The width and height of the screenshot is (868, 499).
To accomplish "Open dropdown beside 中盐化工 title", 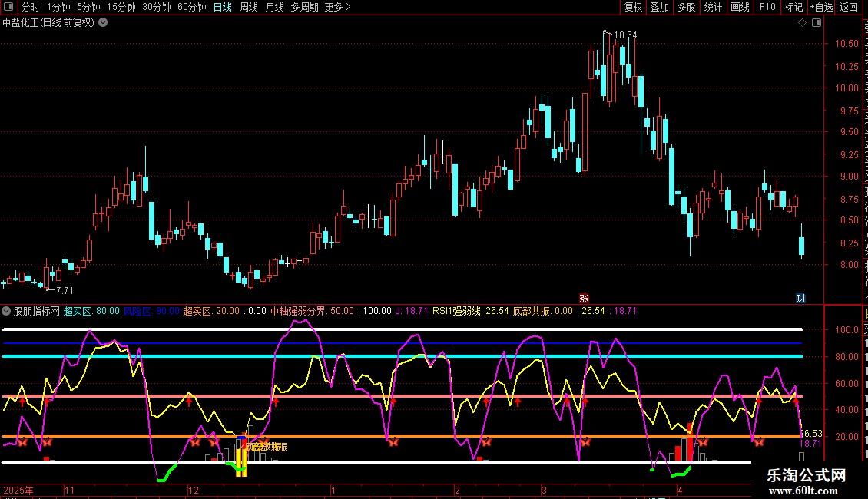I will pyautogui.click(x=103, y=23).
